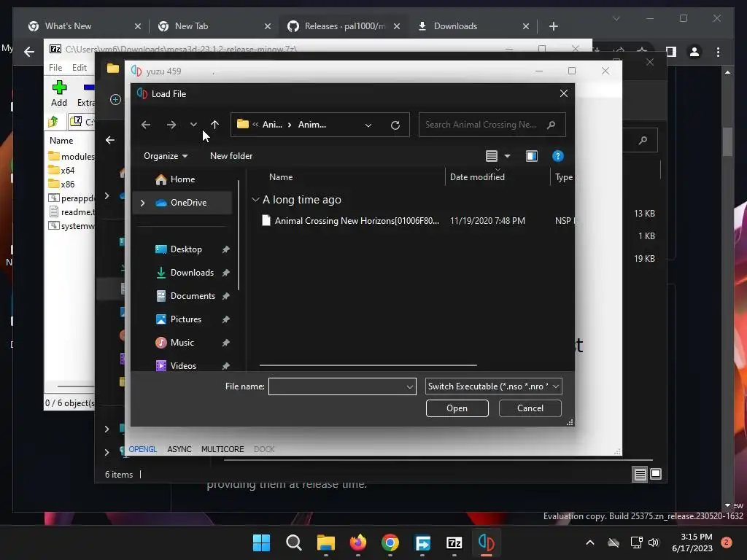The height and width of the screenshot is (560, 747).
Task: Close the Load File dialog
Action: tap(564, 94)
